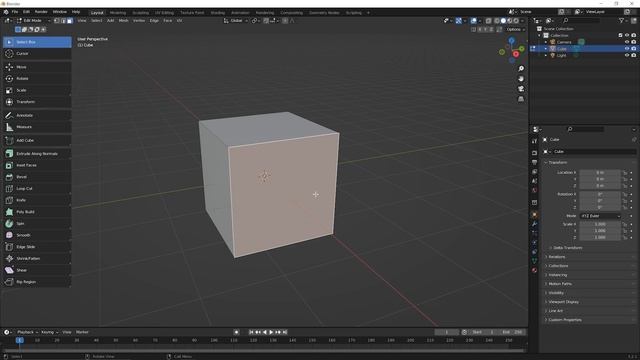The width and height of the screenshot is (640, 360).
Task: Open the Material properties tab icon
Action: (534, 270)
